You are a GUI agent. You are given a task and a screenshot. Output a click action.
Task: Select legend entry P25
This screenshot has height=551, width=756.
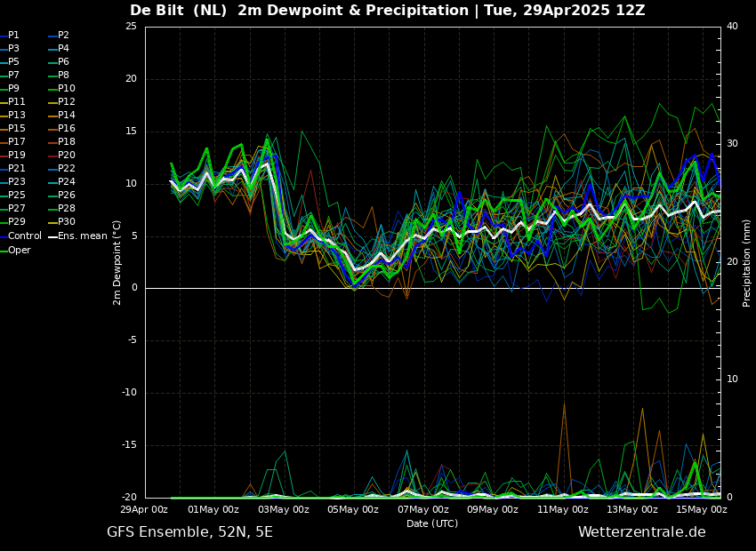pos(12,195)
